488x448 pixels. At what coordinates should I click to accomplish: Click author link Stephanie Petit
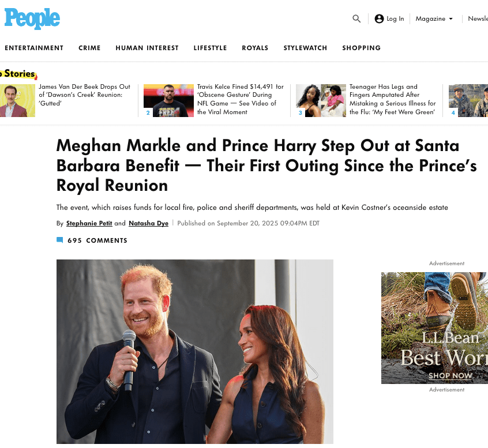click(x=89, y=223)
